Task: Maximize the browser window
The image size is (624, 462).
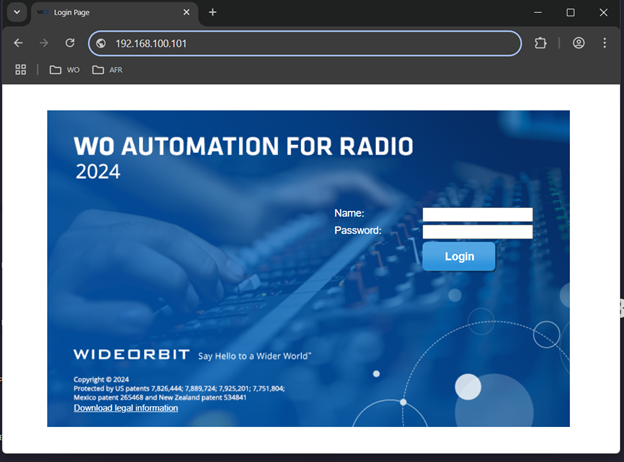Action: [x=570, y=12]
